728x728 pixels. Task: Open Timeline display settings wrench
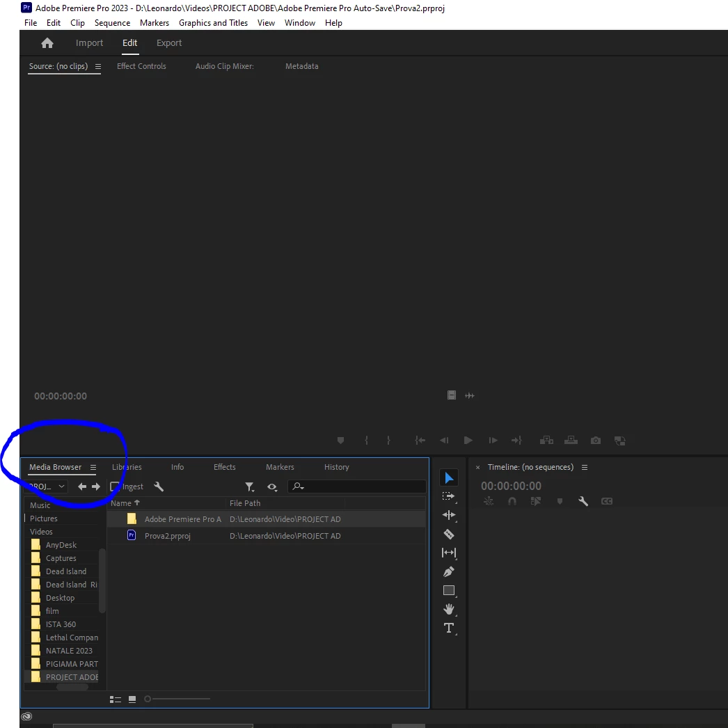click(583, 501)
